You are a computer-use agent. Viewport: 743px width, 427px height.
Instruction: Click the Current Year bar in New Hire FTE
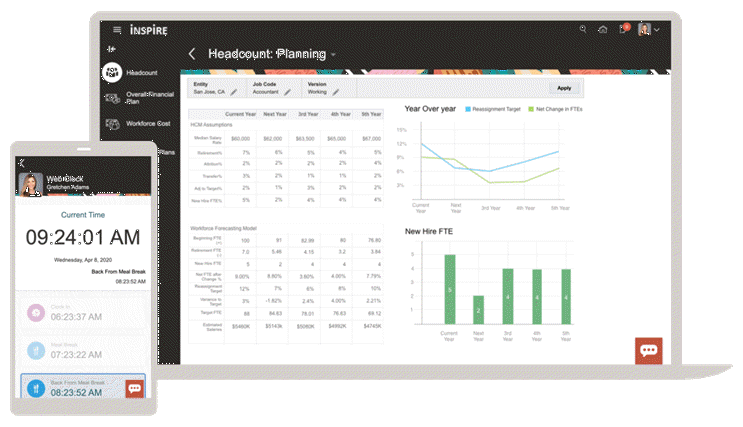(x=450, y=290)
